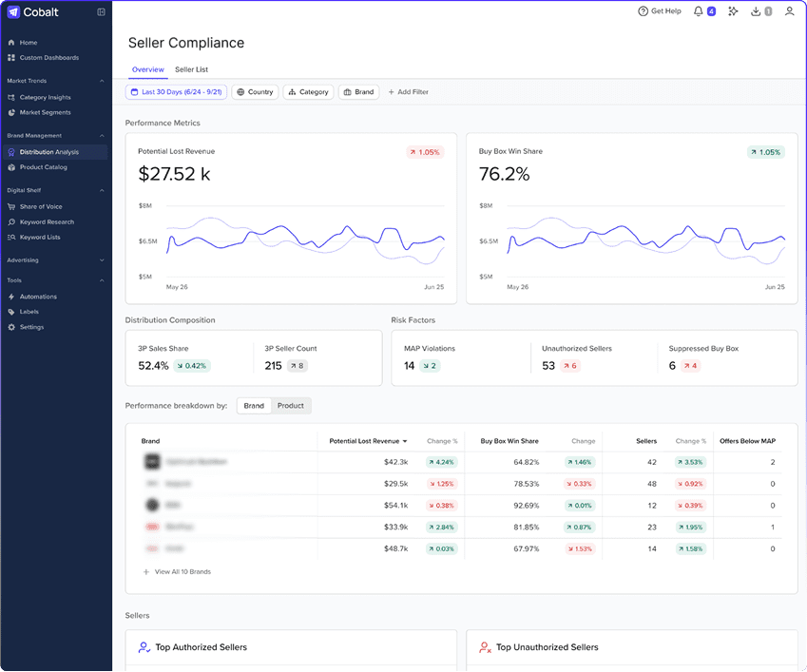
Task: Toggle breakdown view to Product
Action: point(290,405)
